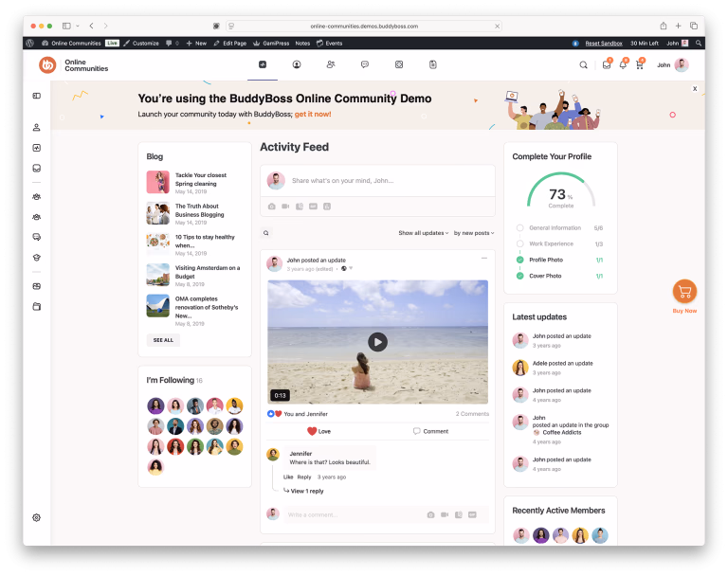This screenshot has width=728, height=576.
Task: Follow the "get it now!" banner link
Action: point(313,115)
